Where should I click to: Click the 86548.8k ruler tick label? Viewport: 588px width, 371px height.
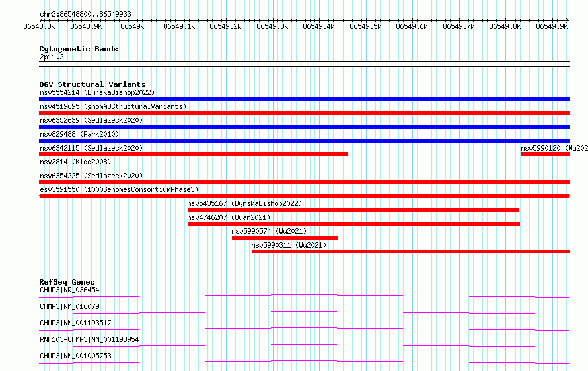39,26
